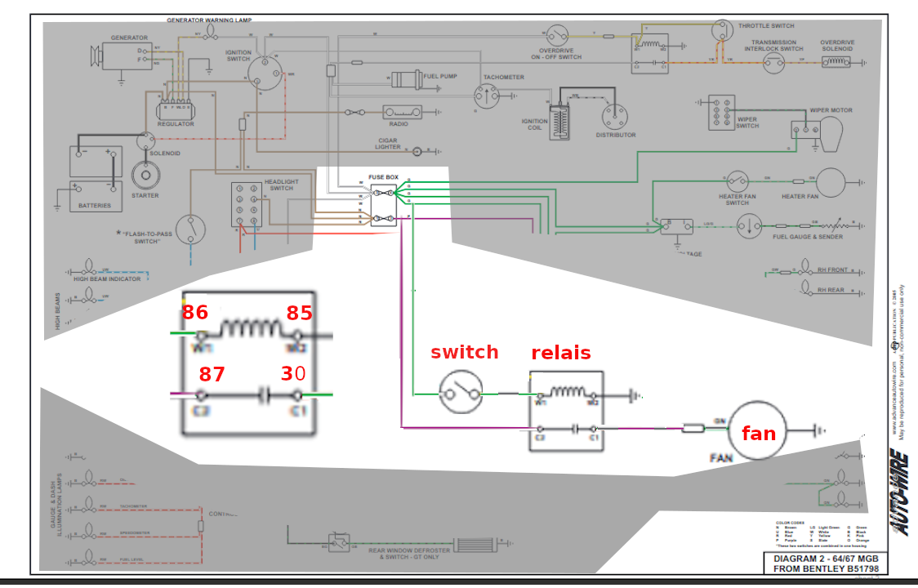
Task: Click the fan circle symbol
Action: tap(758, 430)
